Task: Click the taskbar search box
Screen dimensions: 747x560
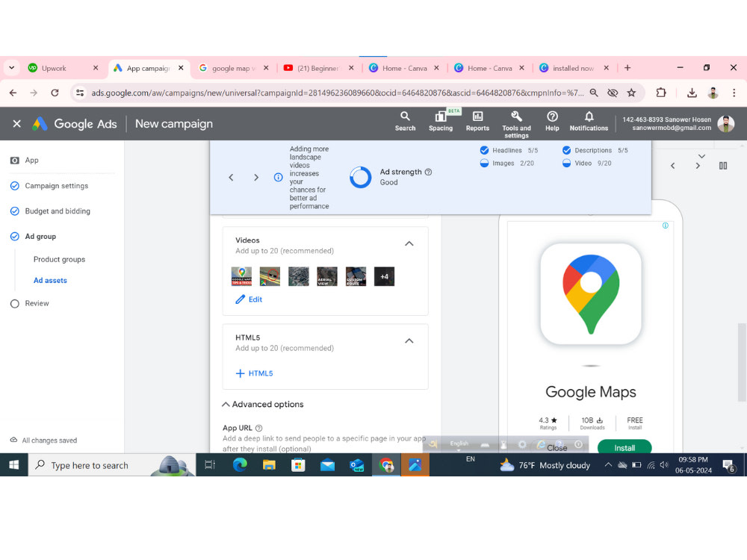Action: click(113, 464)
